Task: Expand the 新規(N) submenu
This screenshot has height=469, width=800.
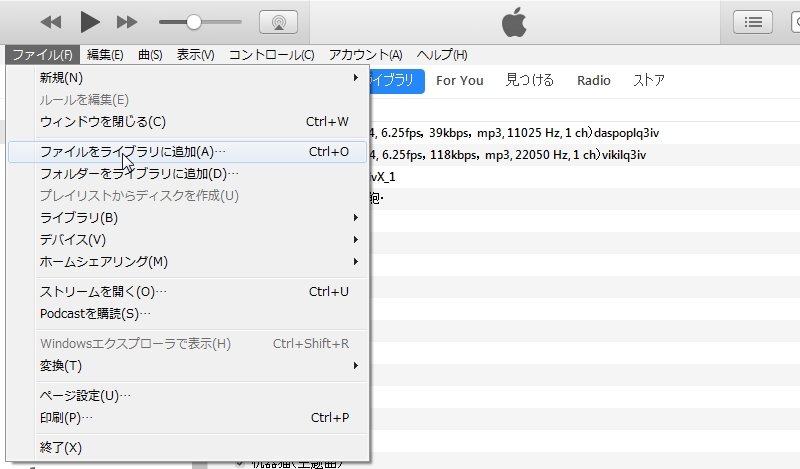Action: click(x=187, y=78)
